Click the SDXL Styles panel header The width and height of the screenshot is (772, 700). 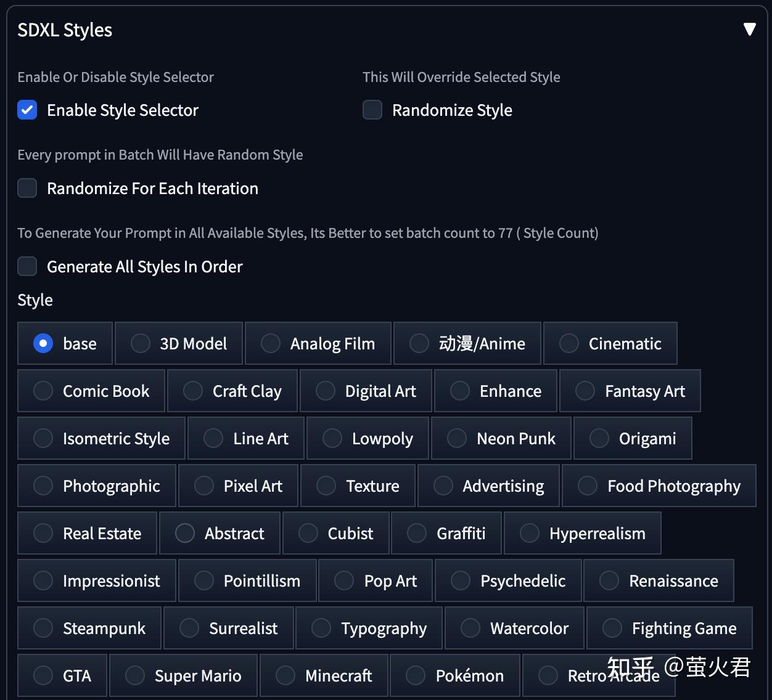65,30
